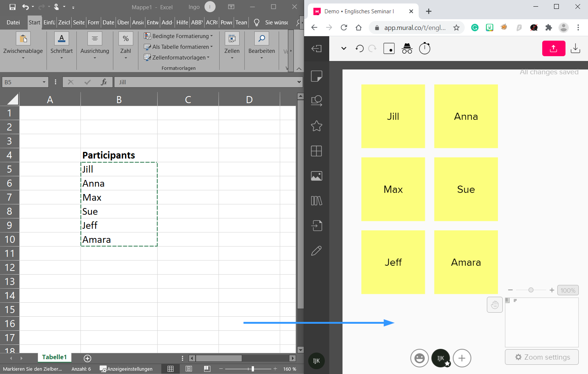Start the Mural timer

[425, 48]
